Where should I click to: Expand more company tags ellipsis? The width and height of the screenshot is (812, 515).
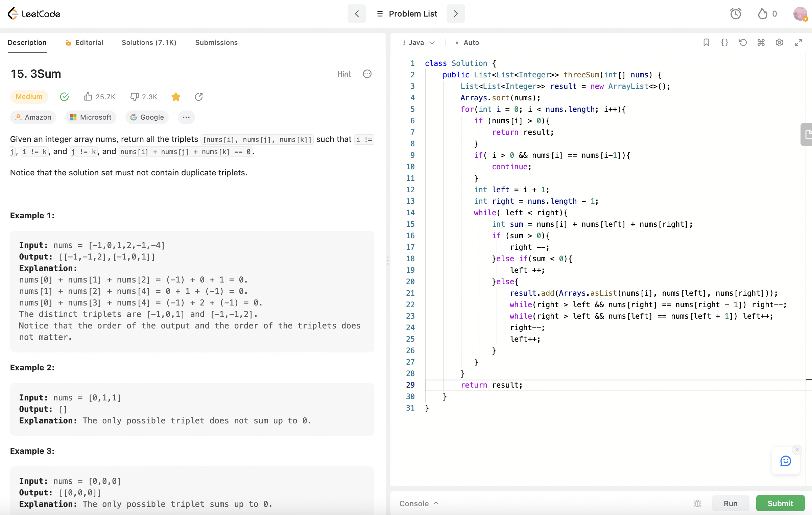pos(186,117)
